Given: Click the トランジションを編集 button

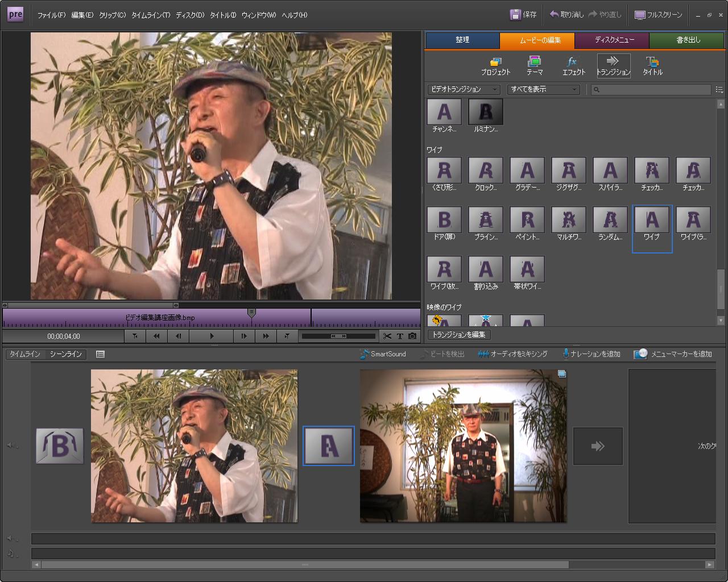Looking at the screenshot, I should click(459, 334).
